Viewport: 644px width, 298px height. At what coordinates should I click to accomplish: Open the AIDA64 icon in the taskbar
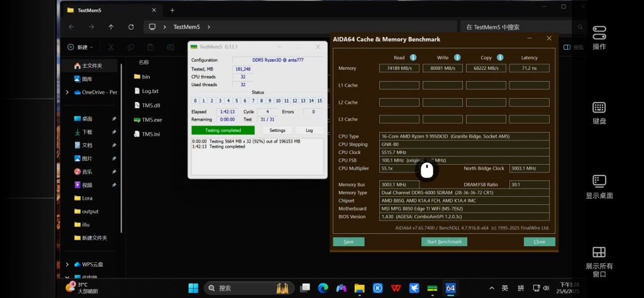pyautogui.click(x=450, y=288)
